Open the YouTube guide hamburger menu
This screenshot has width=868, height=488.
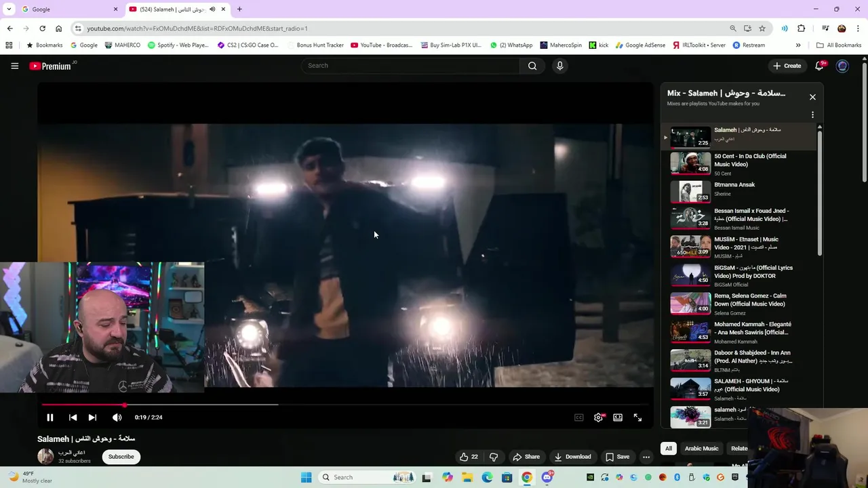[14, 66]
